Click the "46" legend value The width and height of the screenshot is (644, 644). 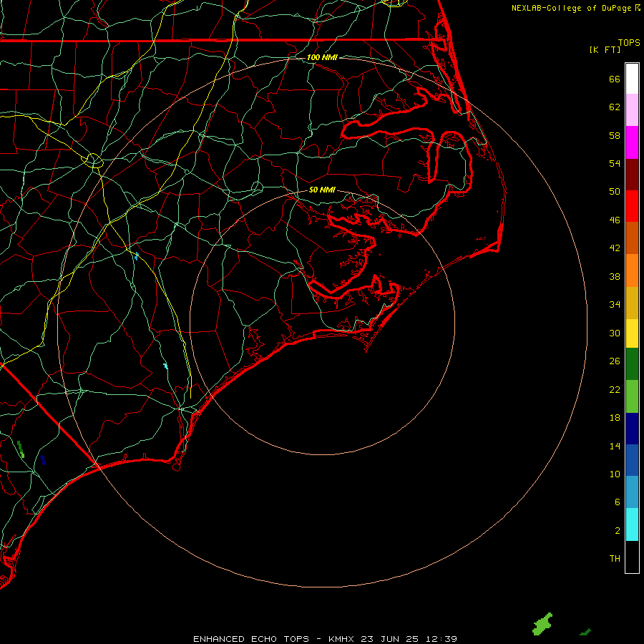[615, 220]
